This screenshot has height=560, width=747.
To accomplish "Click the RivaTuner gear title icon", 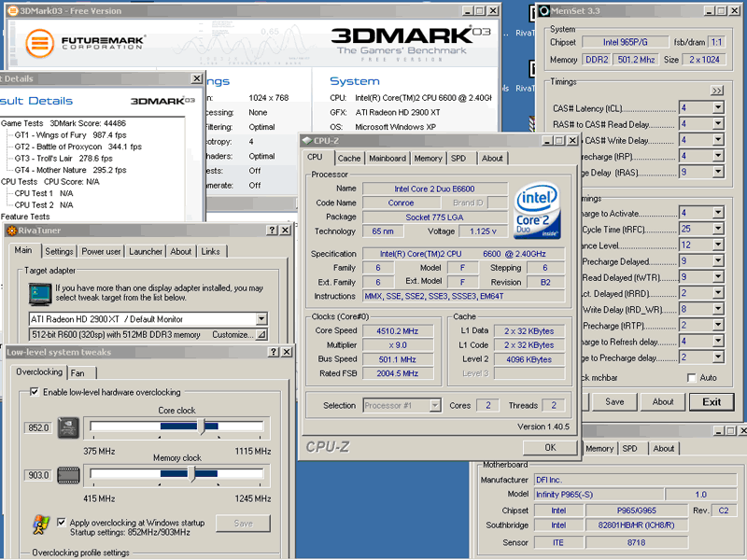I will pos(11,231).
